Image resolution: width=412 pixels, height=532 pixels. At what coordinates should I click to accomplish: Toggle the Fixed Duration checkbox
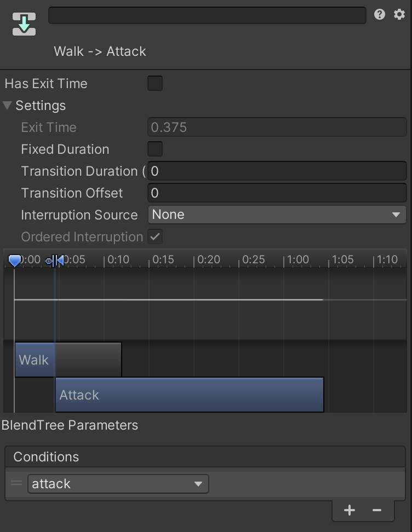click(155, 149)
